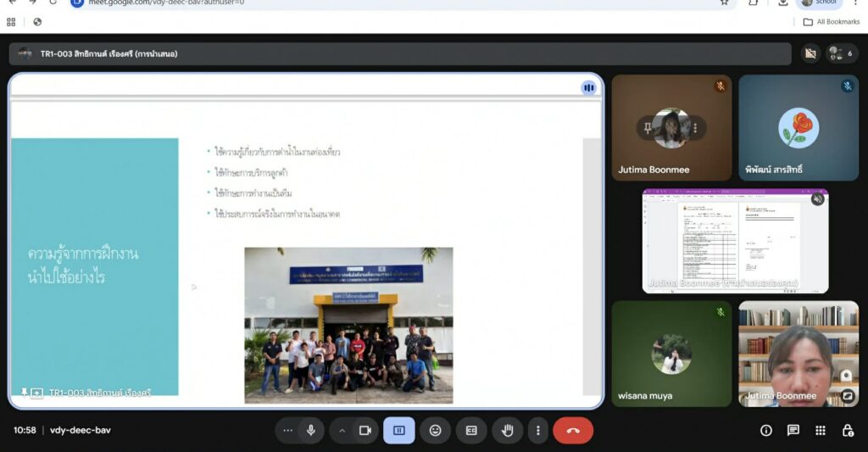Screen dimensions: 868x452
Task: Leave the call with red hang-up button
Action: pos(573,430)
